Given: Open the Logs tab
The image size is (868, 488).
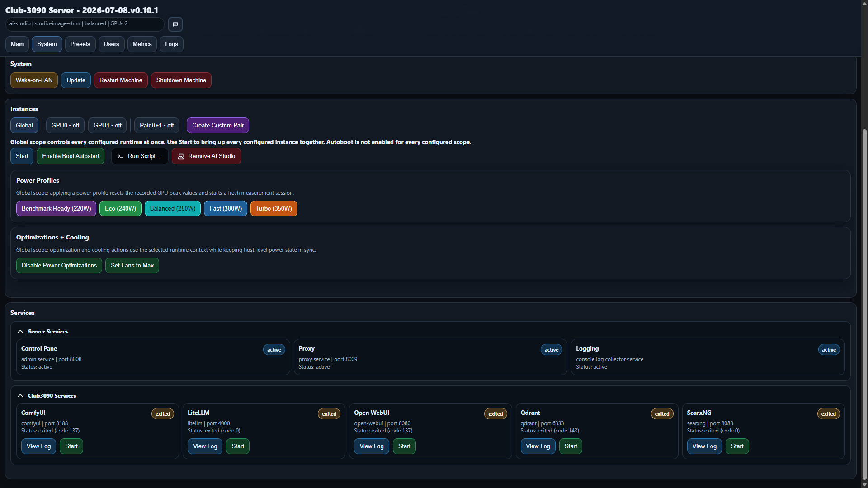Looking at the screenshot, I should (x=171, y=44).
